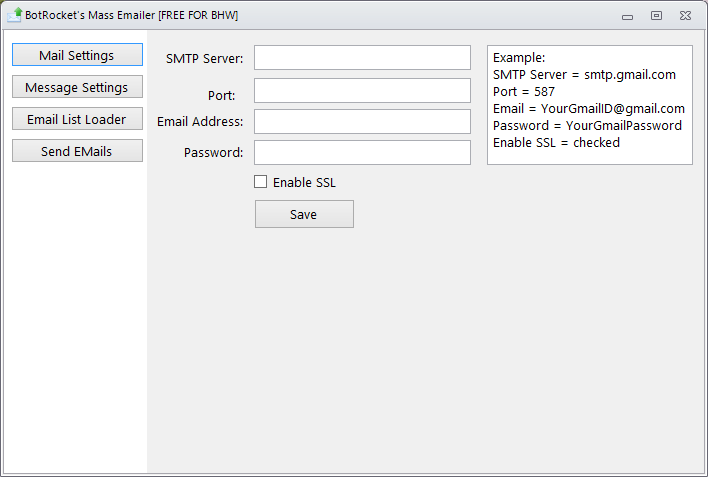Screen dimensions: 708x477
Task: Focus the SMTP Server text field
Action: [x=362, y=57]
